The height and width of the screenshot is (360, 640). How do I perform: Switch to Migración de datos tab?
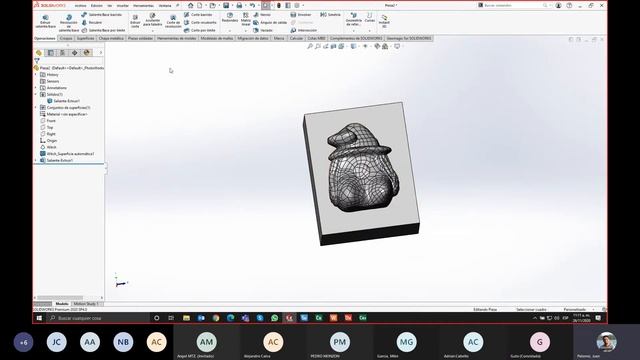253,38
